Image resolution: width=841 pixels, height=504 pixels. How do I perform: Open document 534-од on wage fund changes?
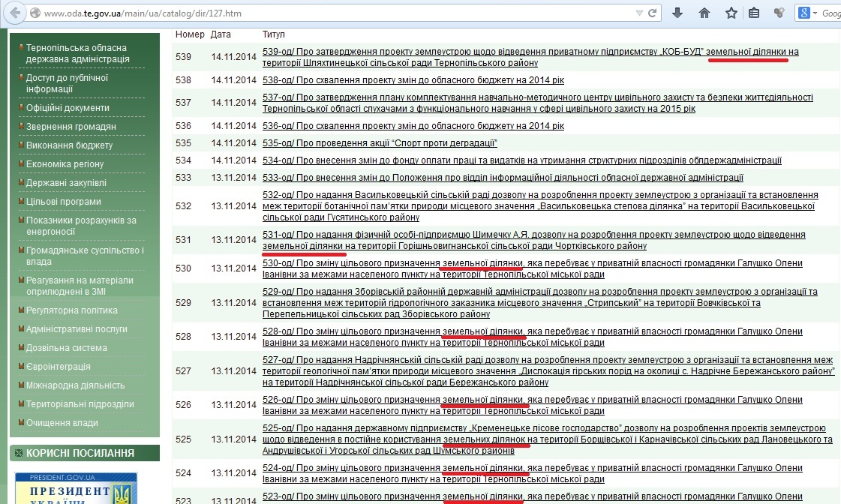522,160
